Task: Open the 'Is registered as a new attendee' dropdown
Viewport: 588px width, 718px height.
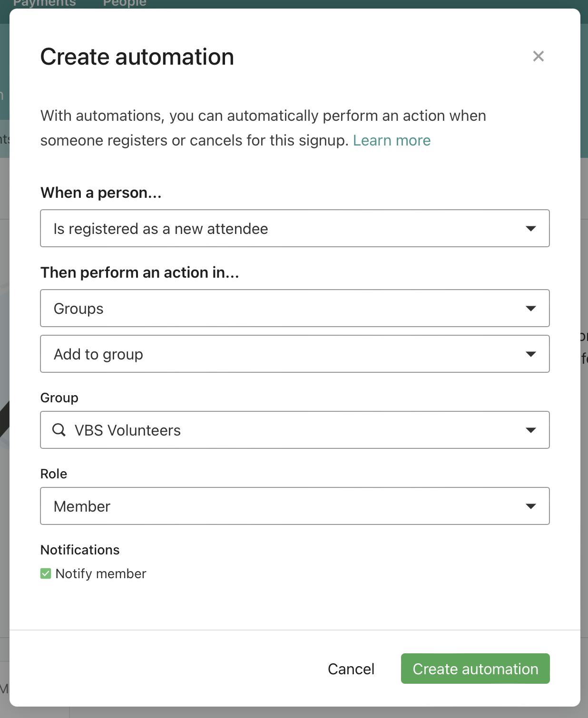Action: click(295, 228)
